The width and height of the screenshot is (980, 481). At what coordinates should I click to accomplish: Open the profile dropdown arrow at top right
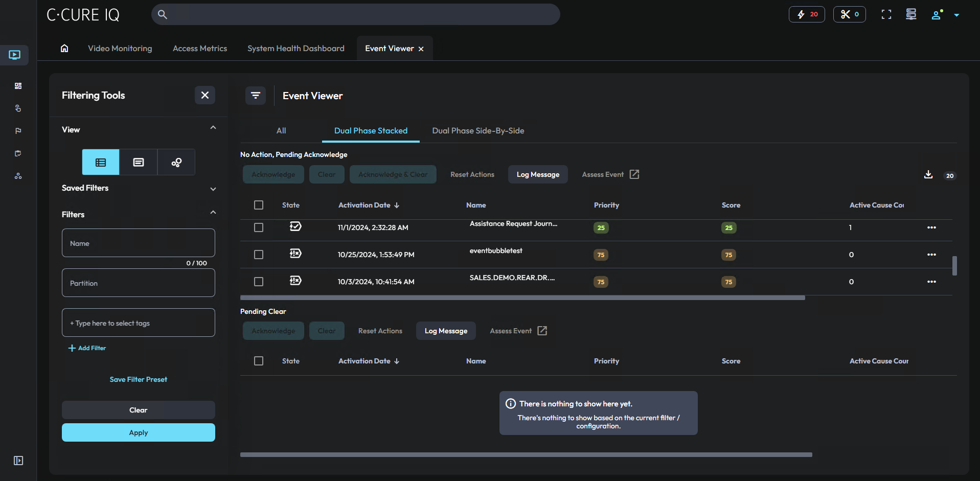(957, 14)
